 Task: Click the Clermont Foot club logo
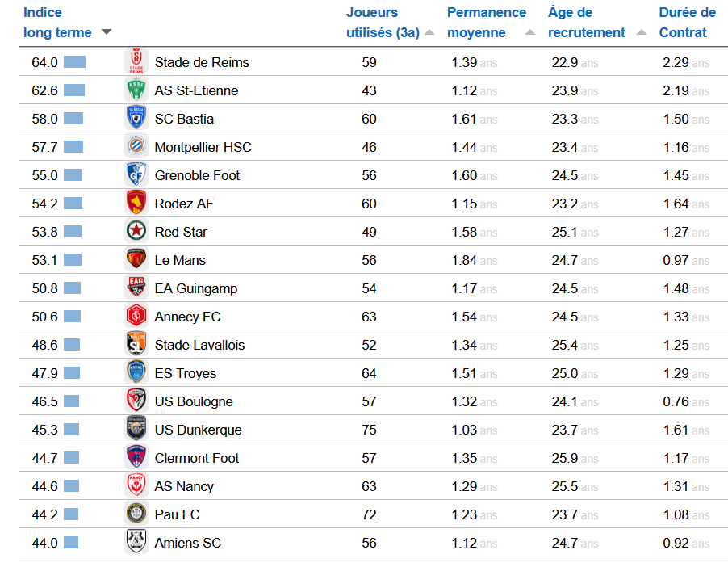[x=136, y=458]
